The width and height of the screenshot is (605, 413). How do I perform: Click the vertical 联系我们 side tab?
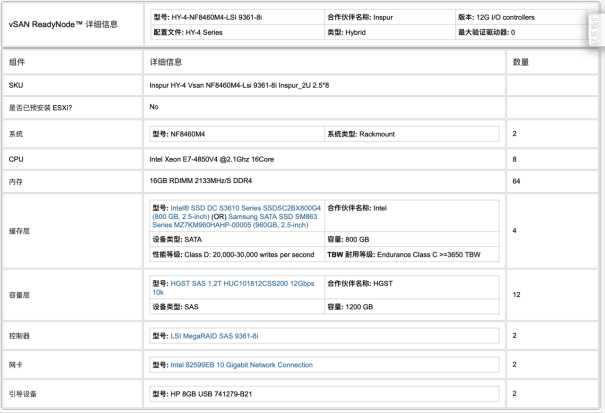pos(597,30)
